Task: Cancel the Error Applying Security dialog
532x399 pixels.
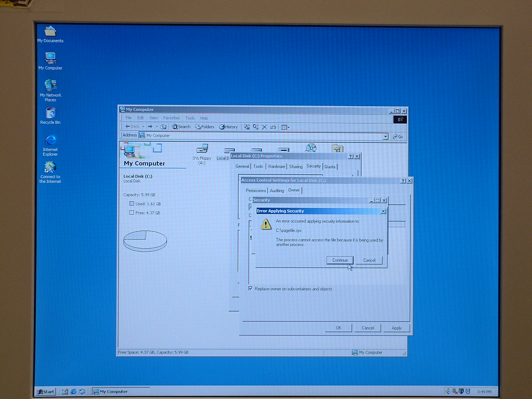Action: click(x=369, y=260)
